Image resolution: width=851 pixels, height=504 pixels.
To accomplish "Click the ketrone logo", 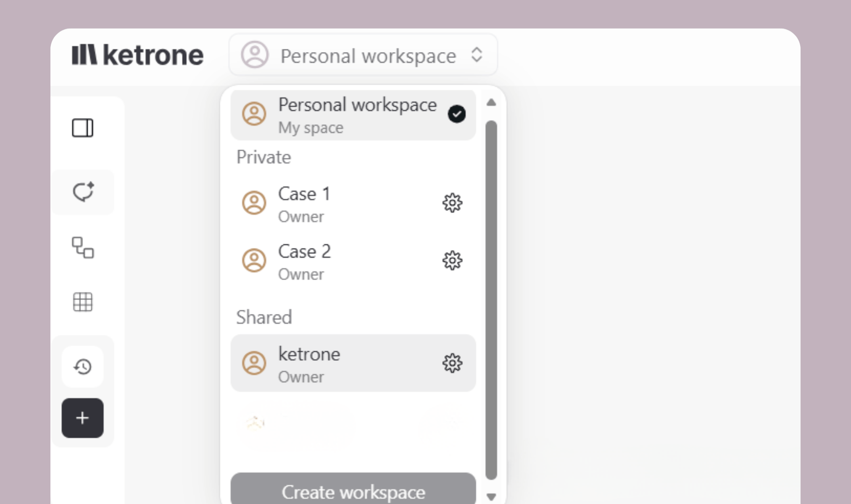I will [x=137, y=55].
